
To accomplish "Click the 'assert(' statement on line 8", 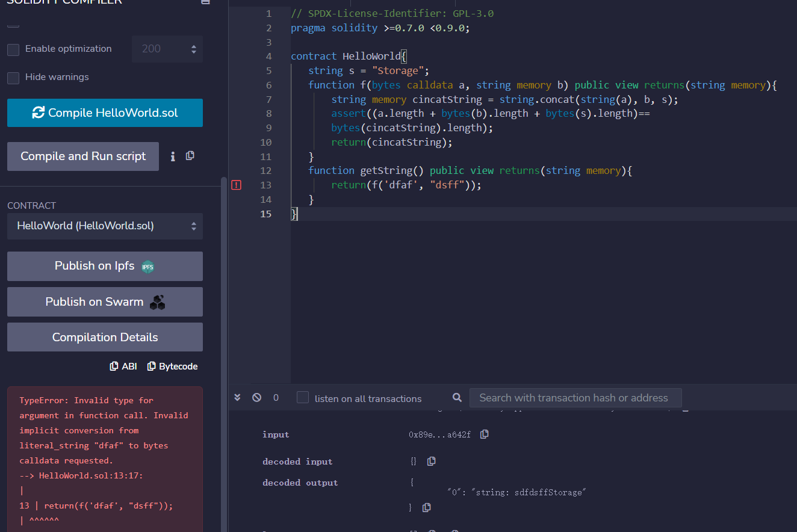I will (351, 114).
